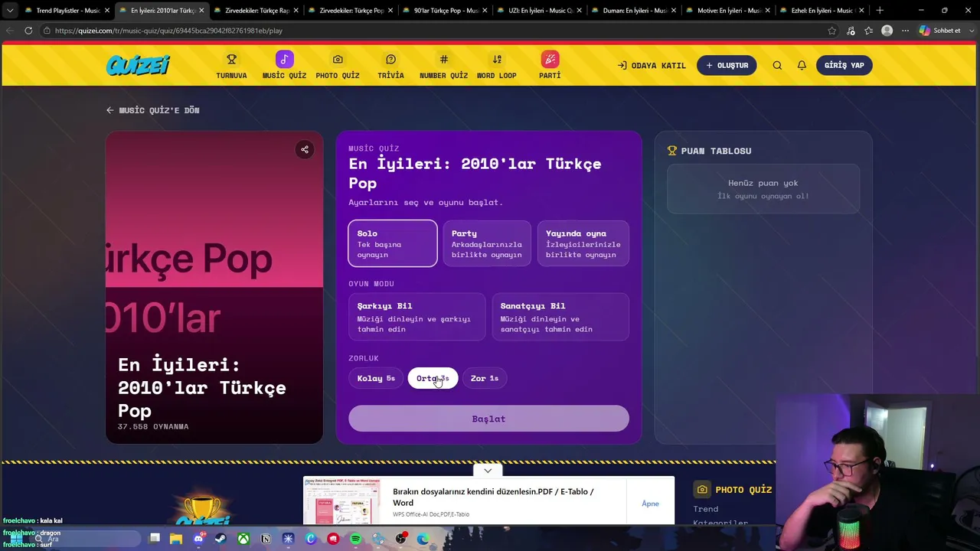
Task: Collapse the bottom ad banner chevron
Action: click(x=488, y=470)
